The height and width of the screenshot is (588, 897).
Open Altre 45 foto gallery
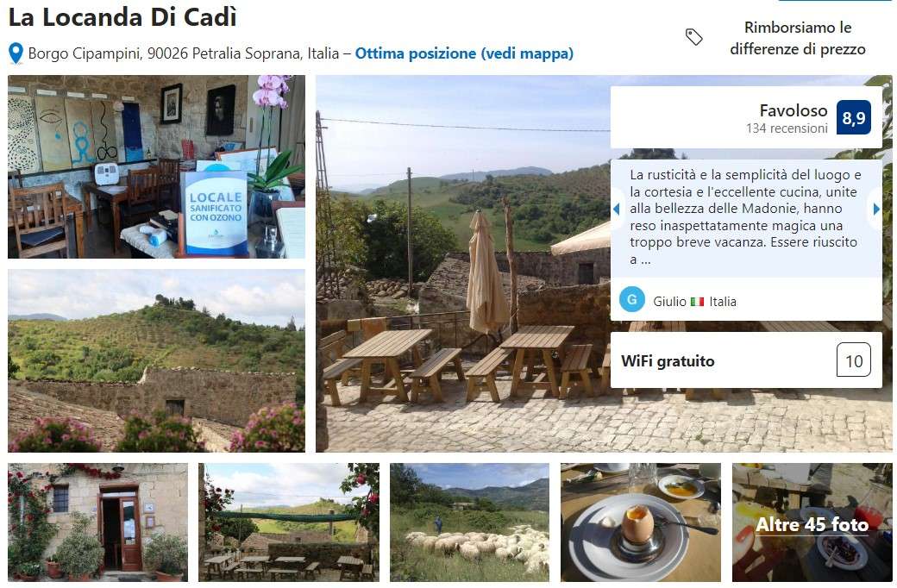pos(812,522)
